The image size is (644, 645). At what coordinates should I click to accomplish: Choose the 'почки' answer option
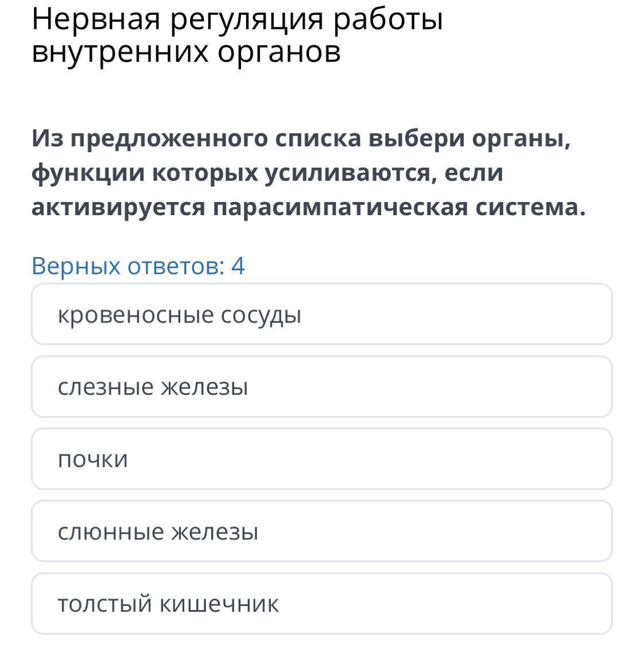321,459
